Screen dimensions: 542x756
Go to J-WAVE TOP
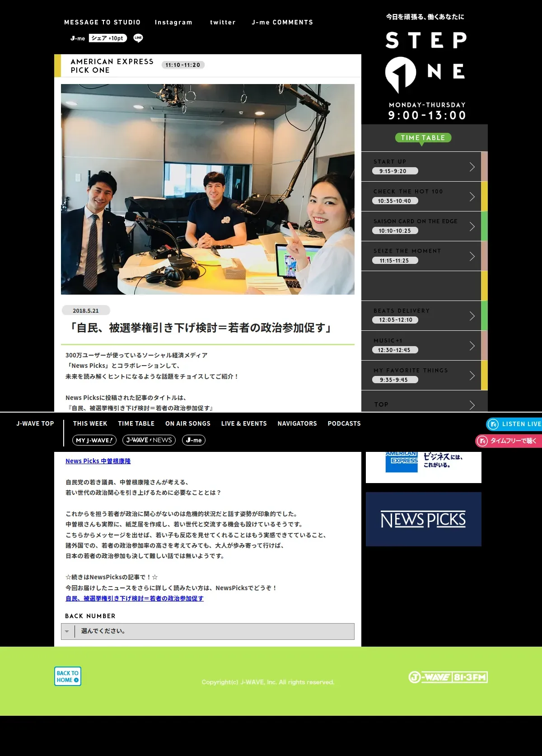pos(35,423)
